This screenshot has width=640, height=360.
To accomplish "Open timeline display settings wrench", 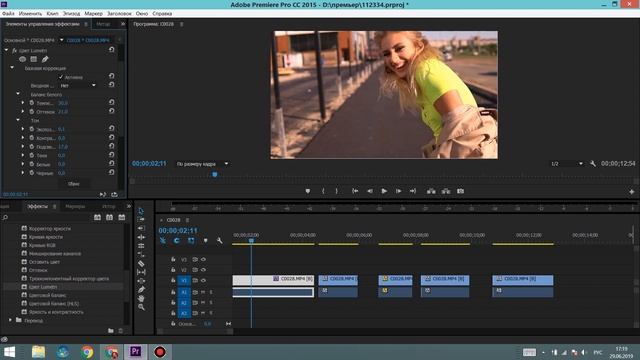I will click(219, 240).
